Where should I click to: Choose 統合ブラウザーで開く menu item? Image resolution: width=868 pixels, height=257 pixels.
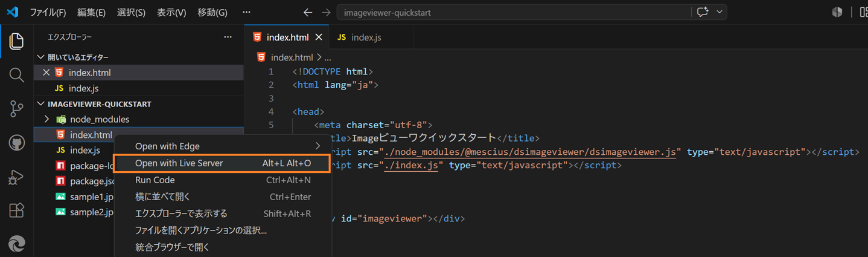[223, 247]
